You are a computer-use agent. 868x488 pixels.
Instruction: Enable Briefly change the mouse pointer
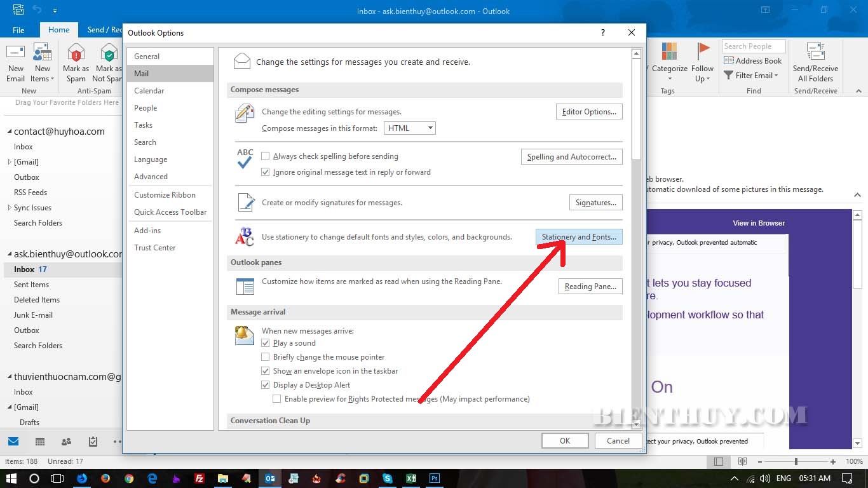coord(266,357)
